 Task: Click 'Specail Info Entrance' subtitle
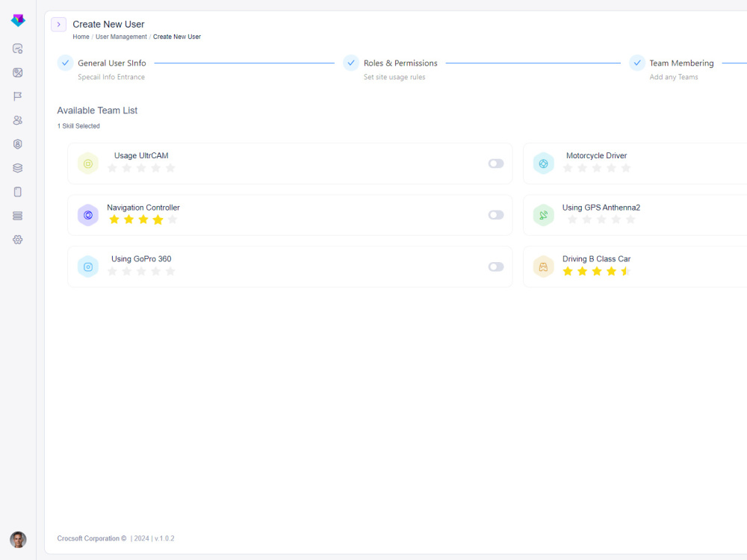click(x=111, y=77)
